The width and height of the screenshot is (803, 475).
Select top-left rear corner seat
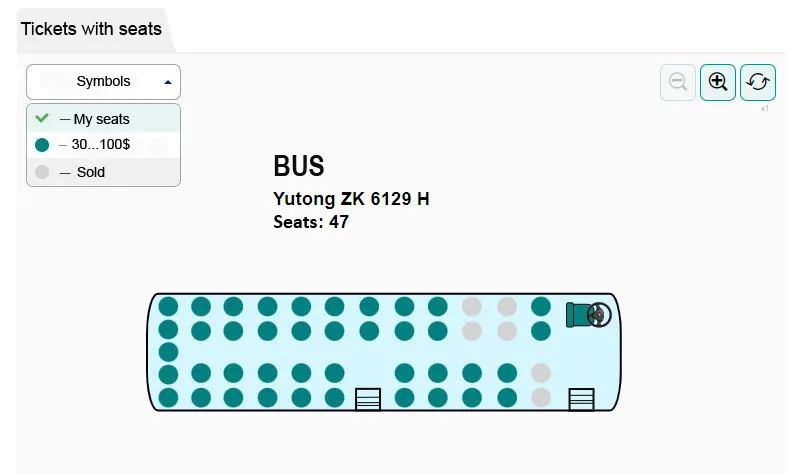pyautogui.click(x=168, y=307)
